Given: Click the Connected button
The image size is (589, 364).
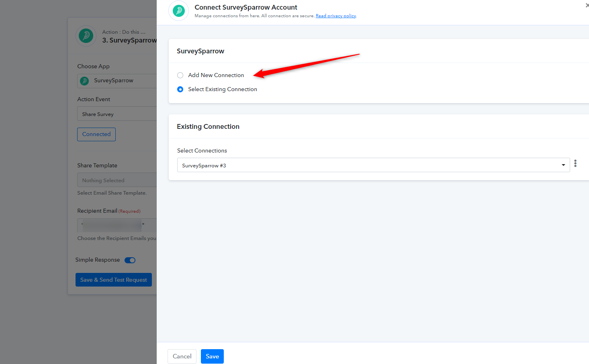Looking at the screenshot, I should [x=96, y=134].
